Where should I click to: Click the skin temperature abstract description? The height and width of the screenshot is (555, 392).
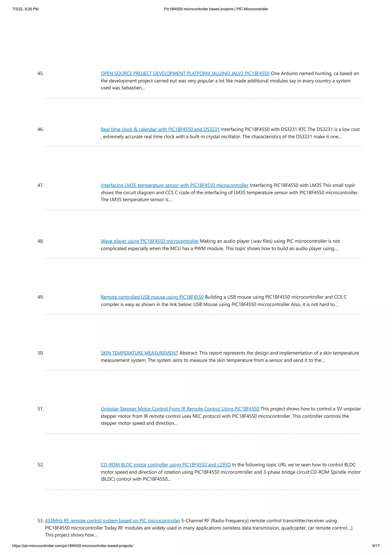click(230, 357)
